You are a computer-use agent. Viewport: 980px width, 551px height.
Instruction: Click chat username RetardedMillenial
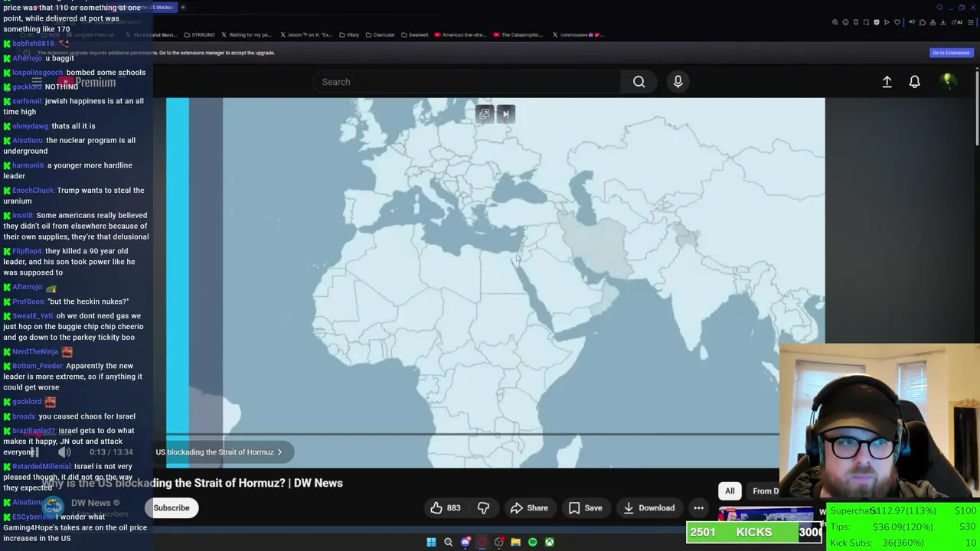[x=42, y=466]
